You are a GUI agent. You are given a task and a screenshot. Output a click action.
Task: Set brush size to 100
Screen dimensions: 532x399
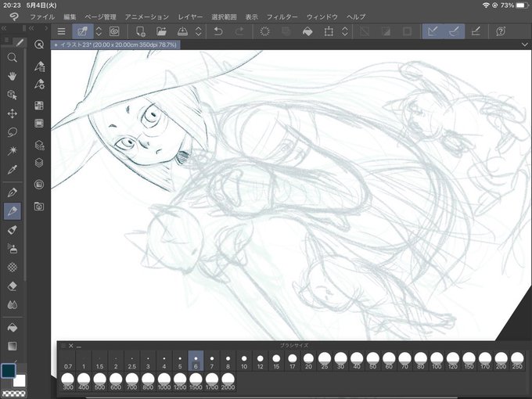point(437,361)
